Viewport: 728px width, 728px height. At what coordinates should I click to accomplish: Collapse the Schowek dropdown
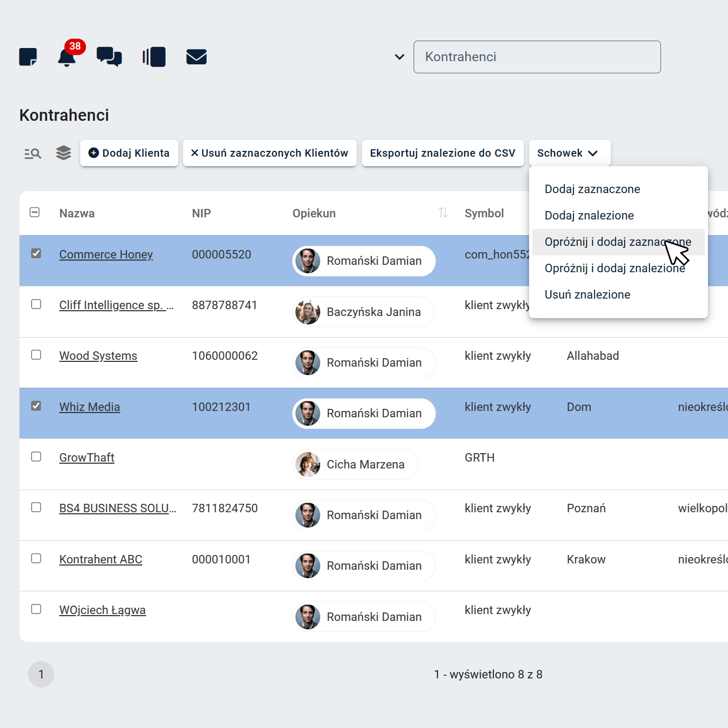[569, 153]
